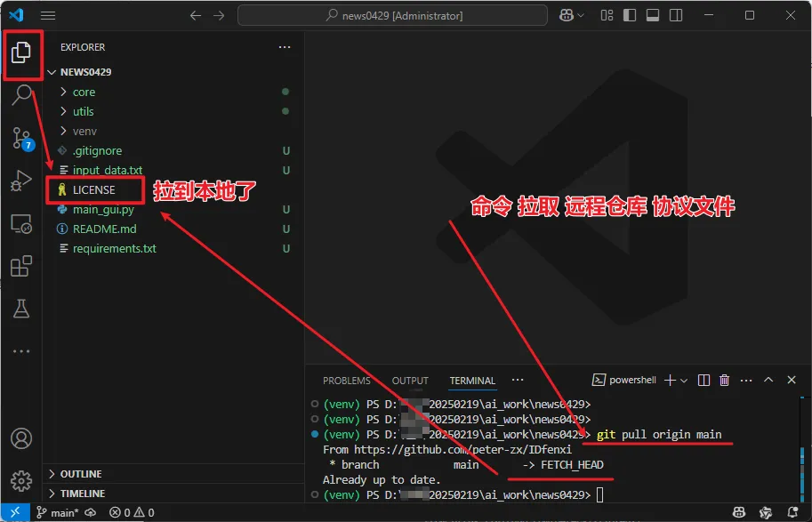Open Source Control view with 7 changes
The width and height of the screenshot is (812, 522).
point(21,138)
